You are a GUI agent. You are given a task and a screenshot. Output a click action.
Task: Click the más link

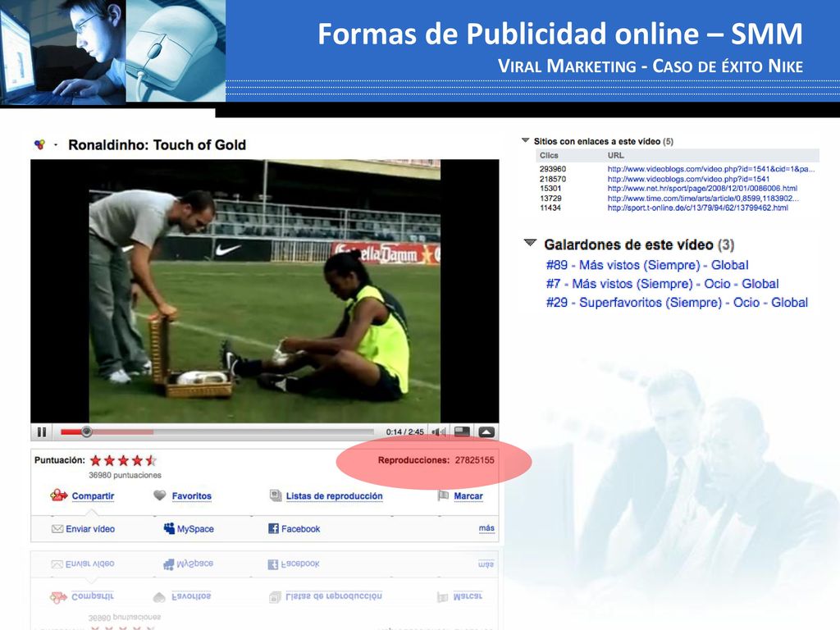[486, 528]
